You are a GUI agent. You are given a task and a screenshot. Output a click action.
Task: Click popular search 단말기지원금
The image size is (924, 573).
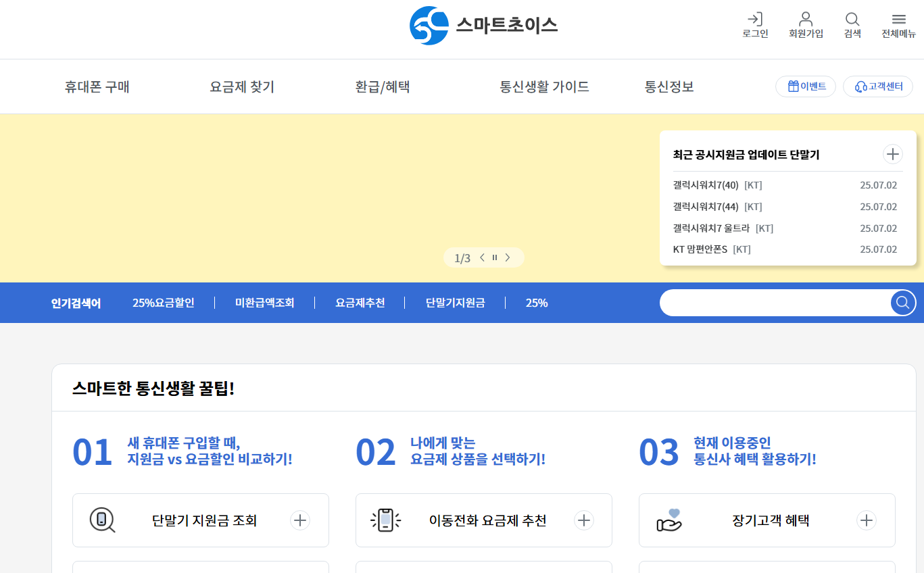pos(456,303)
